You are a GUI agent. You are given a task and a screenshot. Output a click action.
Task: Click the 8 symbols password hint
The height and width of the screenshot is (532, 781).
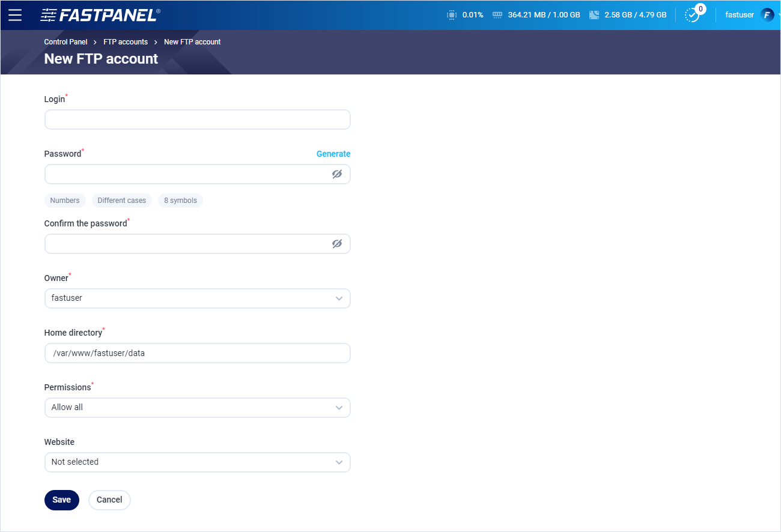(x=181, y=201)
